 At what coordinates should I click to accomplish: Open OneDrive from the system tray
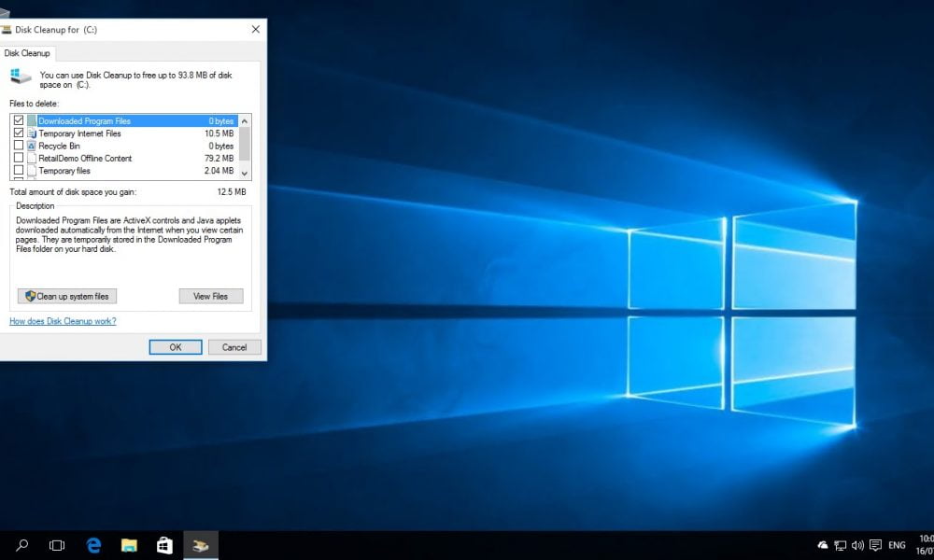coord(821,544)
